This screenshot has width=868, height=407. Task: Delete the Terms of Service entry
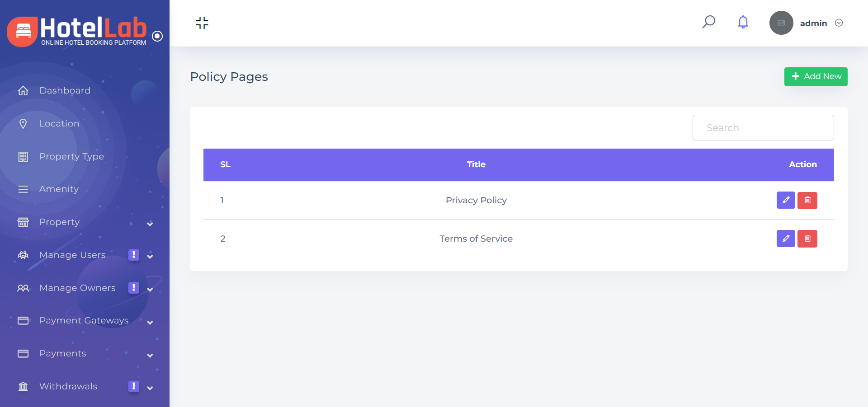[x=807, y=239]
